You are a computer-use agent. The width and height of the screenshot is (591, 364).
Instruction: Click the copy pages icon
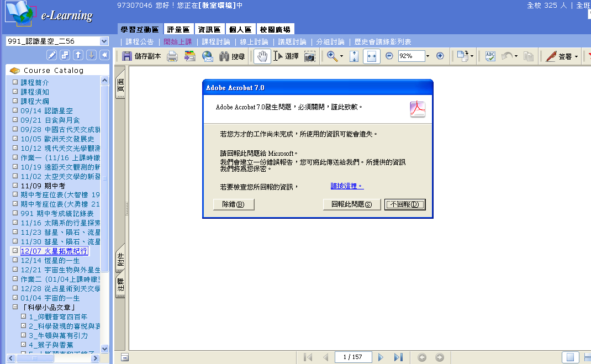tap(529, 56)
